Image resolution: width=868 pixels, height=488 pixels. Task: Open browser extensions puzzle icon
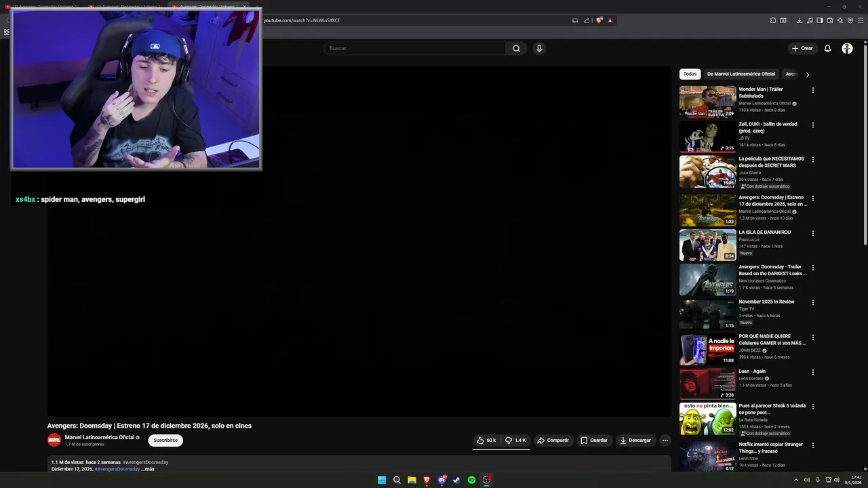tap(773, 20)
